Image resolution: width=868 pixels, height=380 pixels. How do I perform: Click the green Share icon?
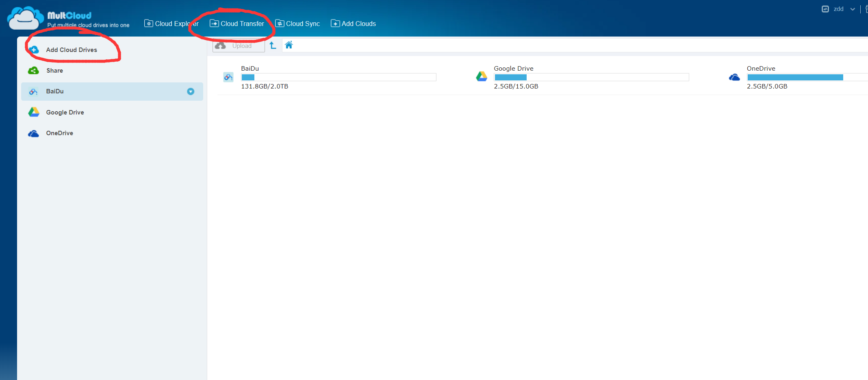pyautogui.click(x=33, y=71)
